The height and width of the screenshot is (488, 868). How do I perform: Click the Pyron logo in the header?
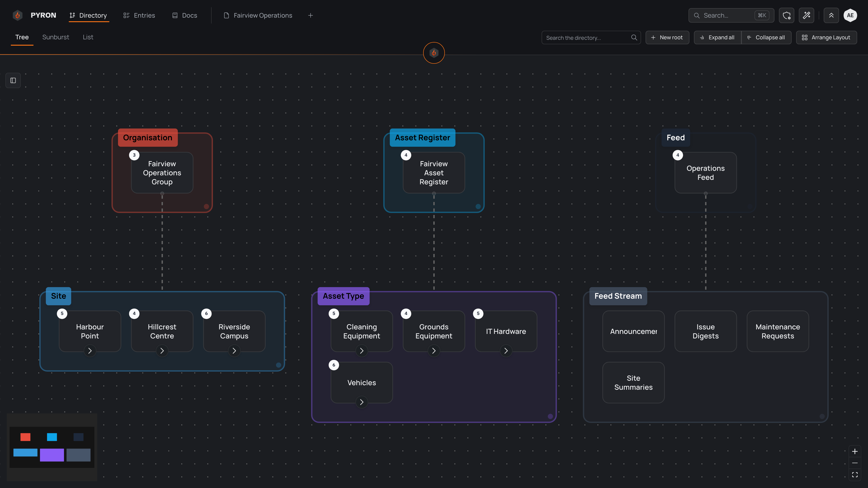click(x=18, y=15)
